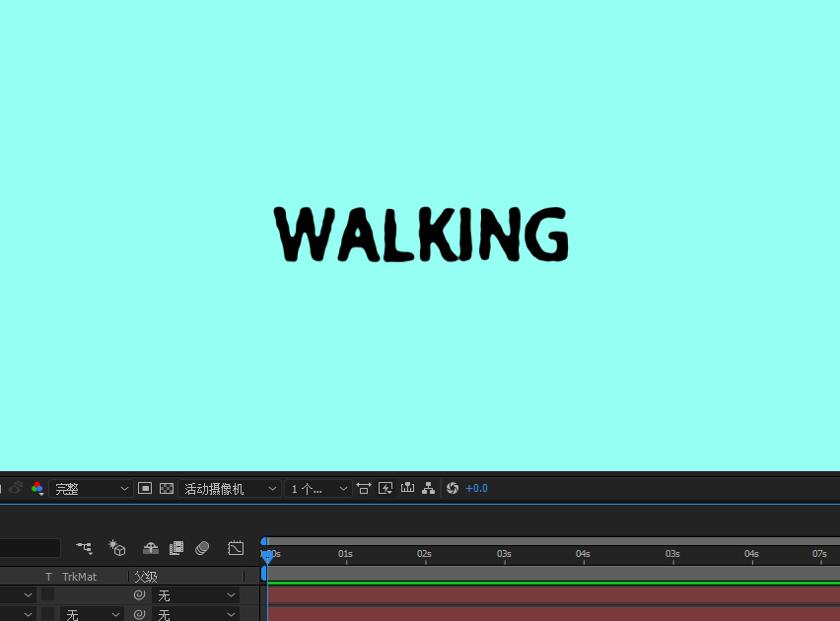This screenshot has height=621, width=840.
Task: Click the 07s mark on time ruler
Action: (x=819, y=554)
